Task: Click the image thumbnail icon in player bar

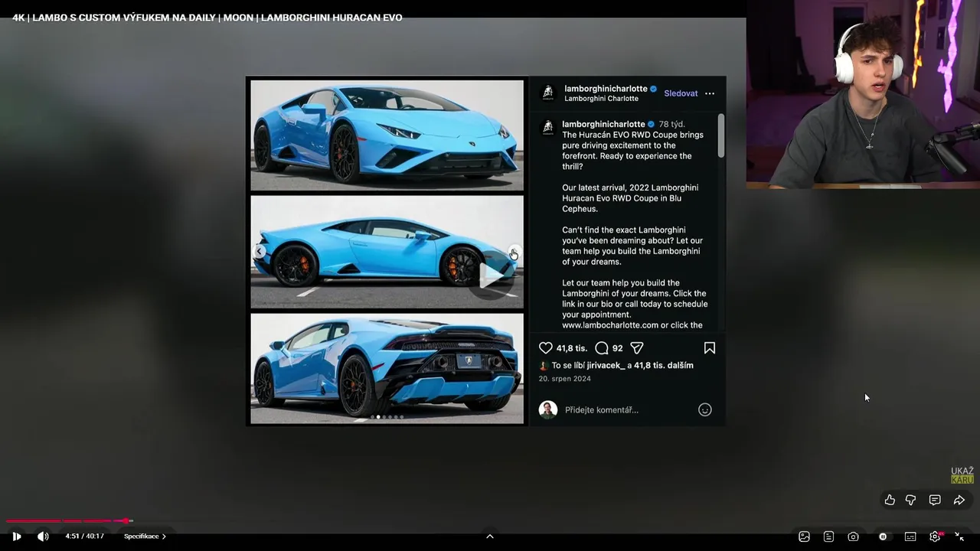Action: tap(804, 536)
